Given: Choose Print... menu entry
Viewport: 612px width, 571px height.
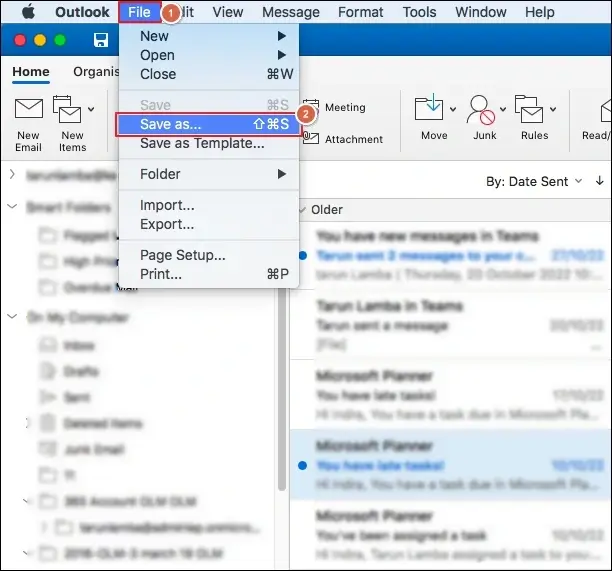Looking at the screenshot, I should (x=209, y=274).
